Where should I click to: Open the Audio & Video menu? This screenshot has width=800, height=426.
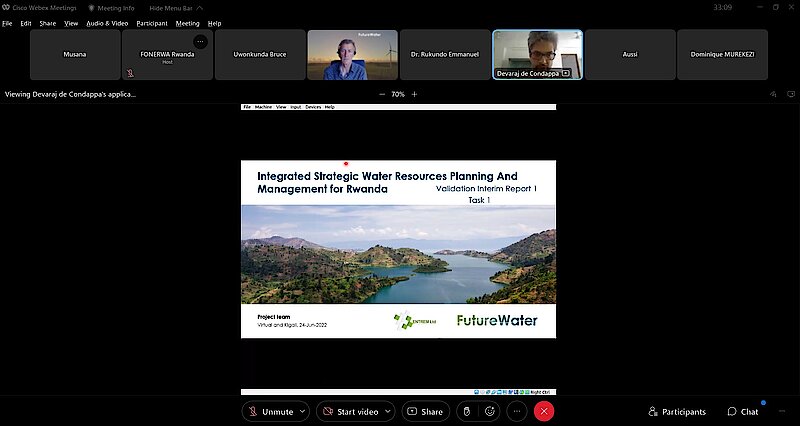(107, 23)
